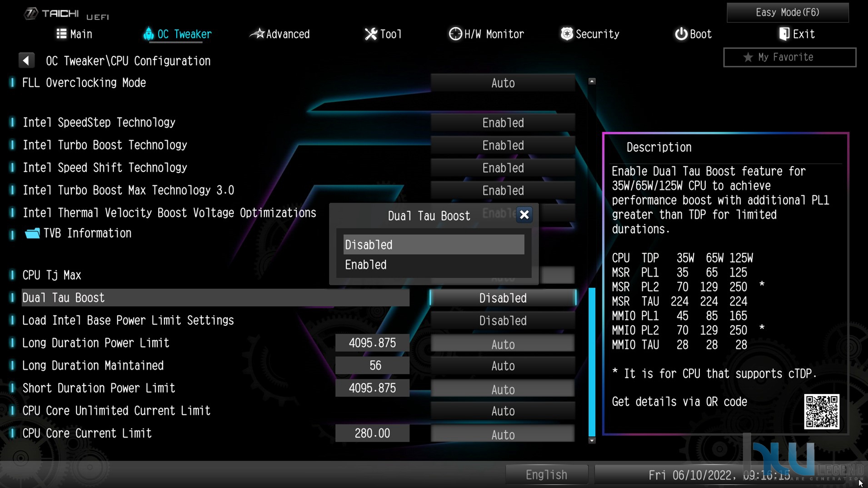Open Long Duration Maintained Auto dropdown
Viewport: 868px width, 488px height.
click(x=503, y=366)
